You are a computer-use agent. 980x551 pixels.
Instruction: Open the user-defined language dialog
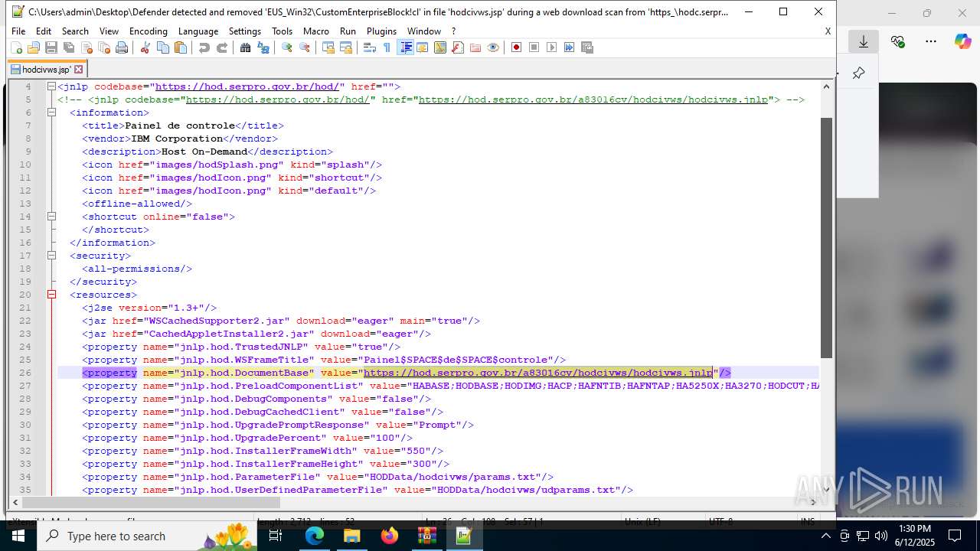pos(423,47)
